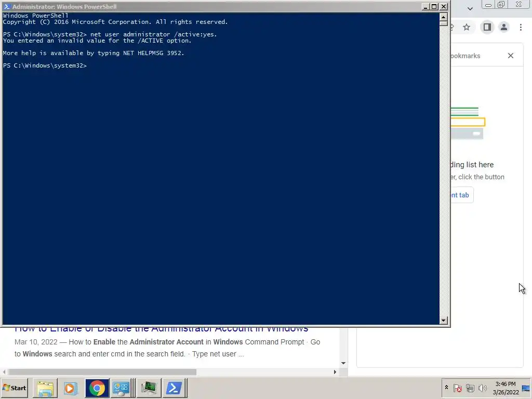
Task: Close the PowerShell window
Action: pos(444,6)
